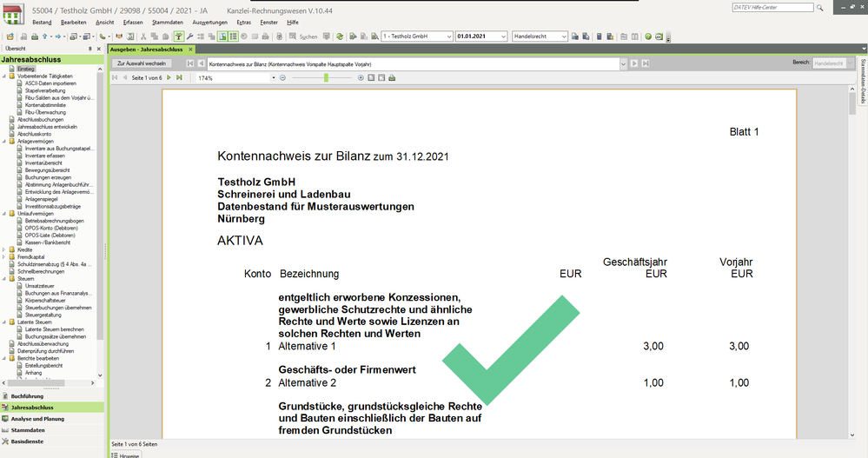Toggle the green tree view toolbar button

point(179,37)
